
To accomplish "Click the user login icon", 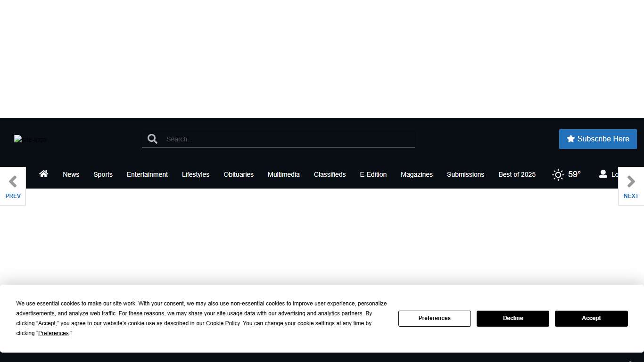I will pos(603,174).
